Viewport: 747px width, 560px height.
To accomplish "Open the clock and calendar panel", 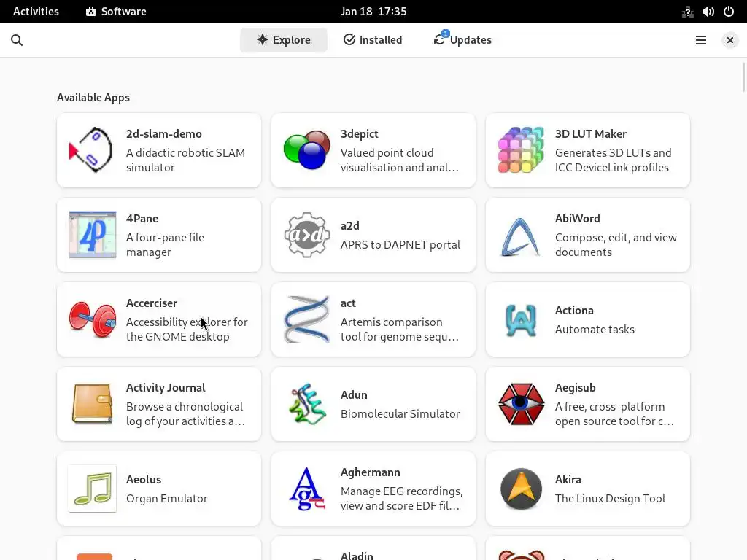I will tap(373, 12).
